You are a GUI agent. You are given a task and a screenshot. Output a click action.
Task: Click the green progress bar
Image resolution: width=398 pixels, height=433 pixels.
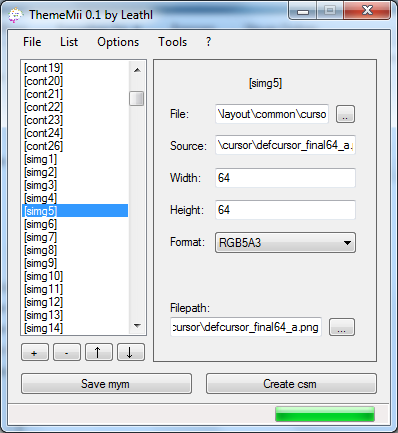tap(325, 414)
